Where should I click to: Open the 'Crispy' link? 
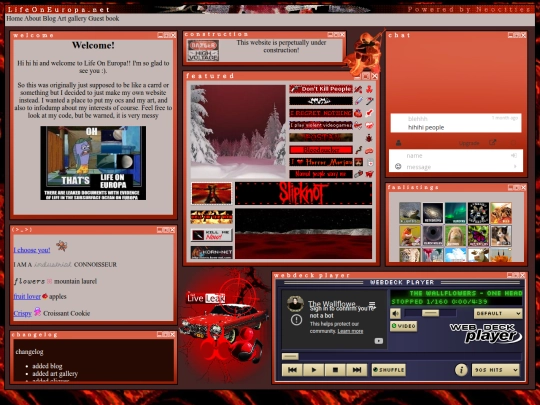[x=23, y=313]
